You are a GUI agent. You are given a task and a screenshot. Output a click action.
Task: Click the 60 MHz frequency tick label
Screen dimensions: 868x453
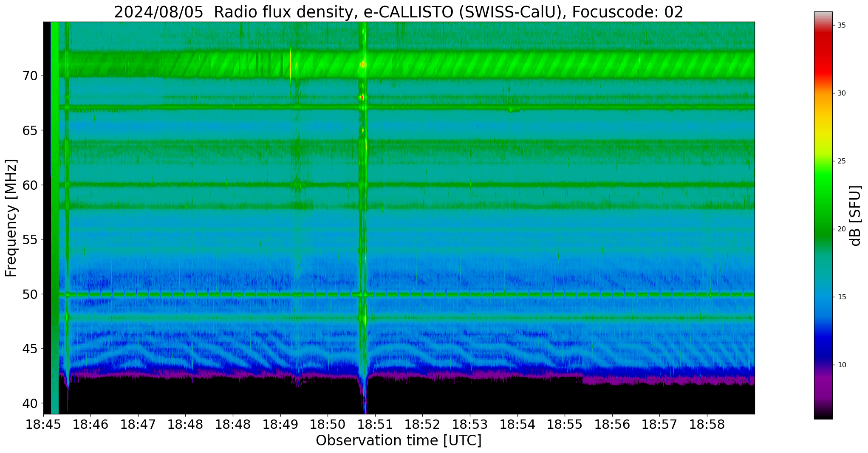point(30,185)
